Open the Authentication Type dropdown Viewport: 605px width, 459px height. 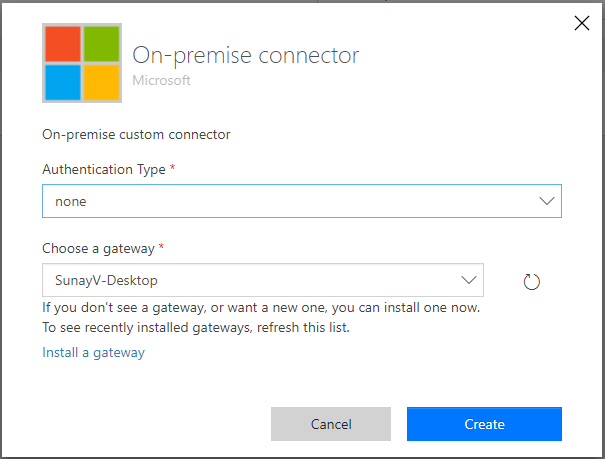point(301,201)
